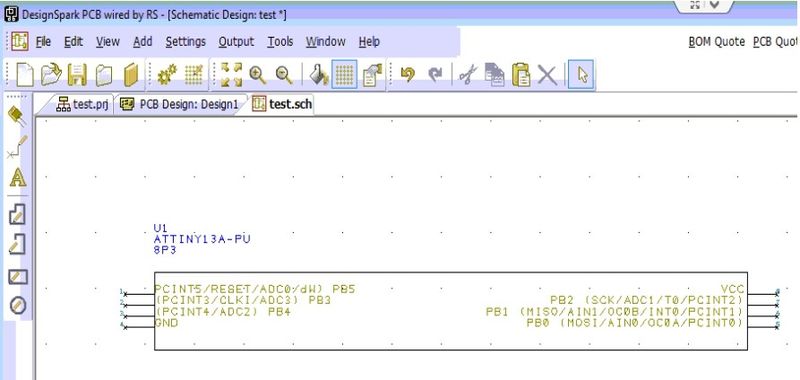Image resolution: width=800 pixels, height=380 pixels.
Task: Zoom in with the plus magnifier
Action: (x=258, y=75)
